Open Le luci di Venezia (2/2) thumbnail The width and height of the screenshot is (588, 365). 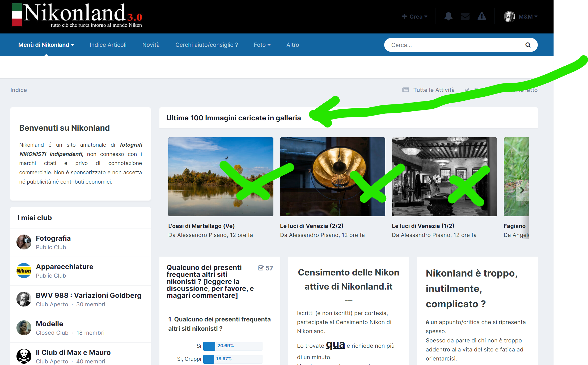click(332, 177)
